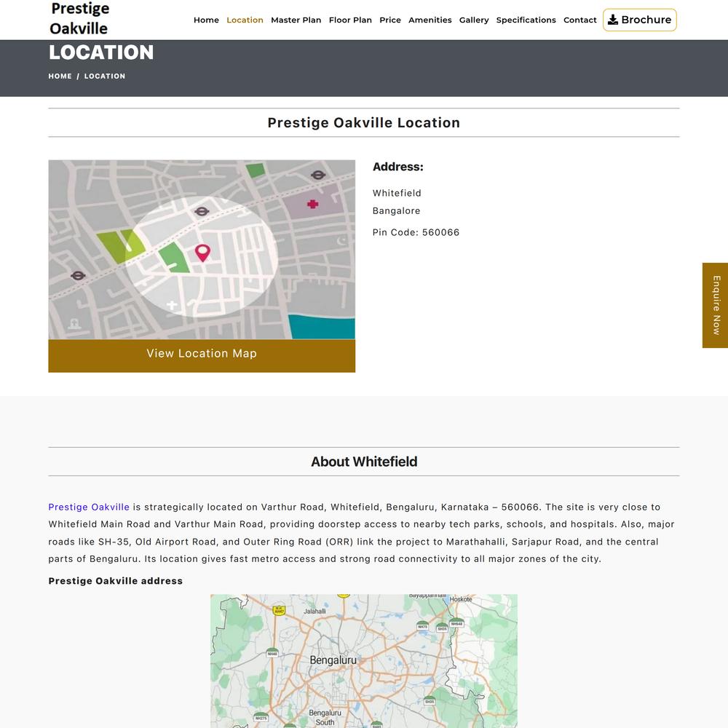
Task: Click the Prestige Oakville Location heading
Action: [363, 122]
